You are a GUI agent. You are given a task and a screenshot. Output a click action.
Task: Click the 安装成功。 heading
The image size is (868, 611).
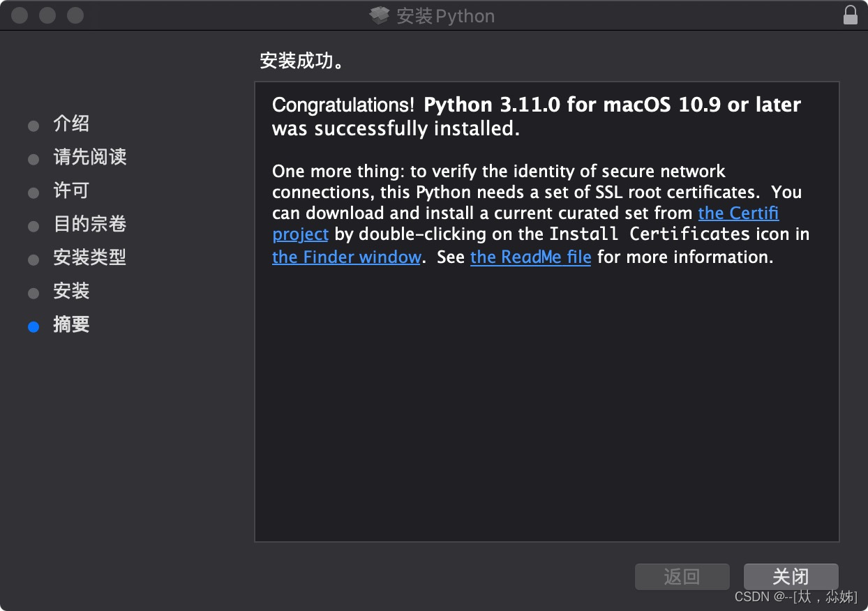[303, 61]
